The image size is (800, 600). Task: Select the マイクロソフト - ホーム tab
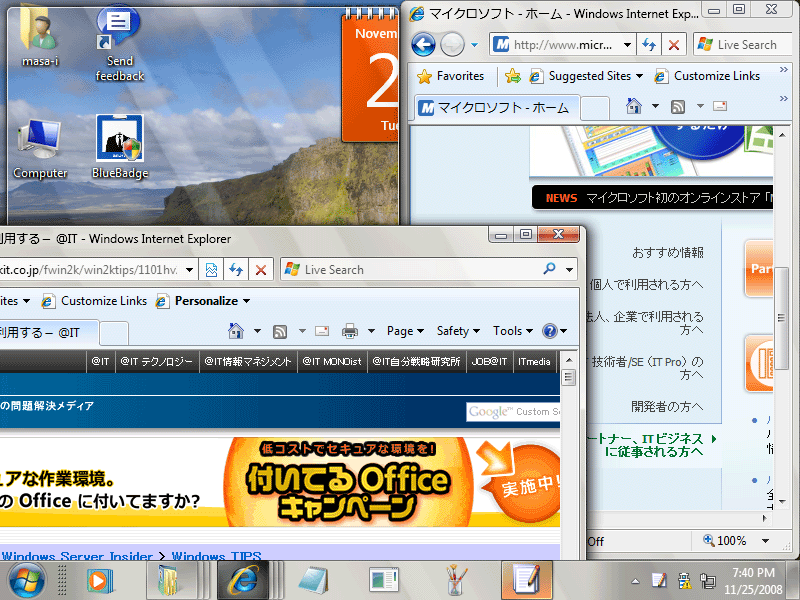496,108
